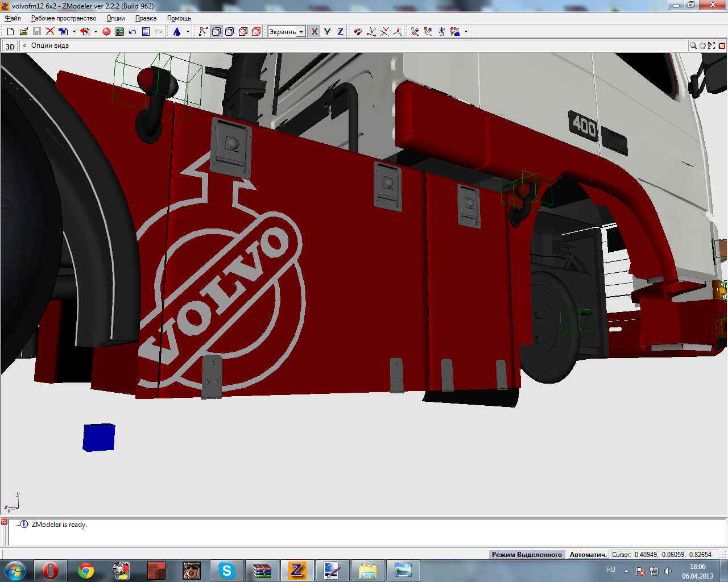Open the Опции menu

point(115,18)
